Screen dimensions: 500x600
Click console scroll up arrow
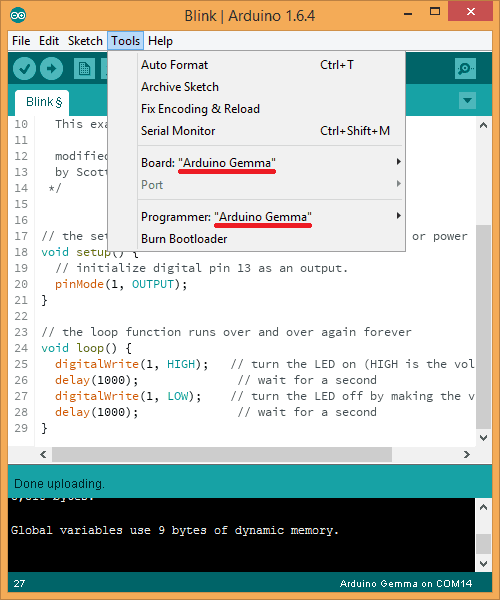(484, 507)
